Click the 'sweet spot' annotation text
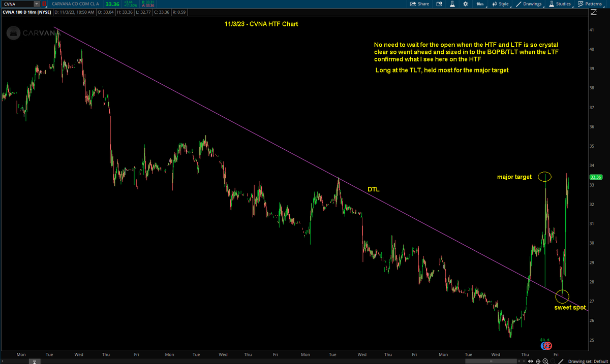This screenshot has width=610, height=364. click(570, 308)
